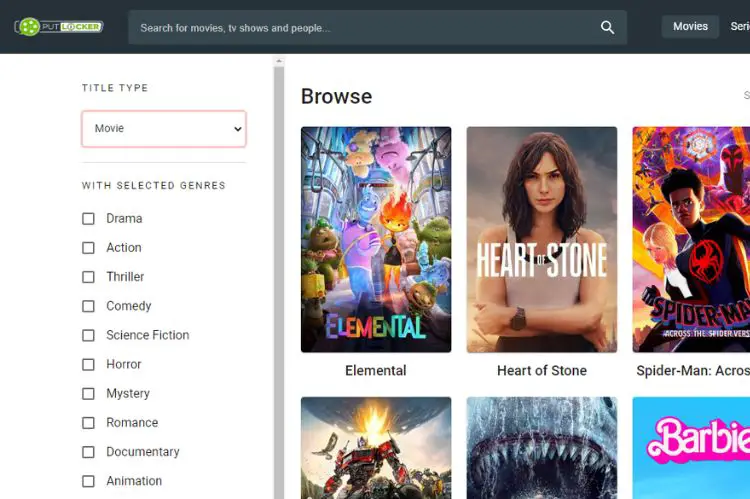Viewport: 750px width, 499px height.
Task: Enable the Comedy genre checkbox
Action: coord(88,306)
